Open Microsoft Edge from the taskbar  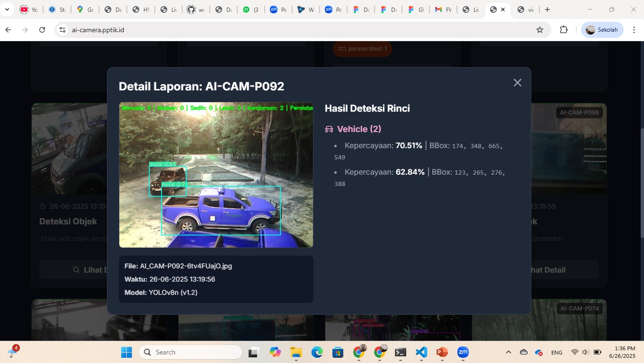click(317, 352)
